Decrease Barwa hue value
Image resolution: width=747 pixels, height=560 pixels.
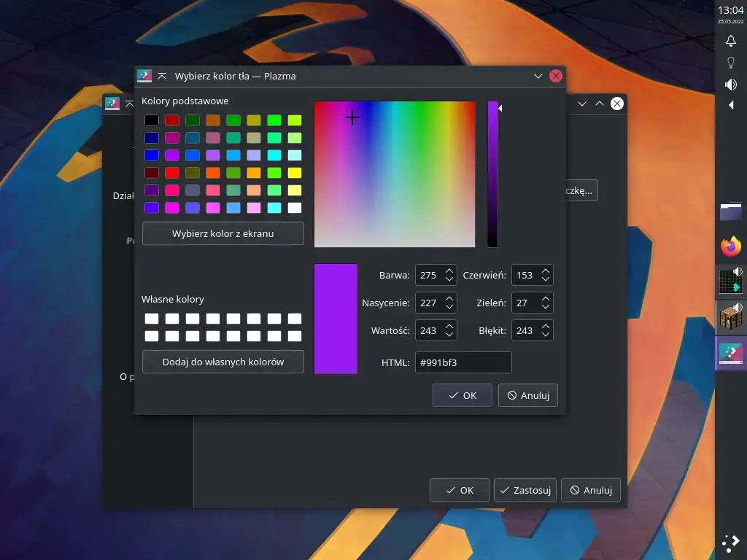click(x=449, y=279)
